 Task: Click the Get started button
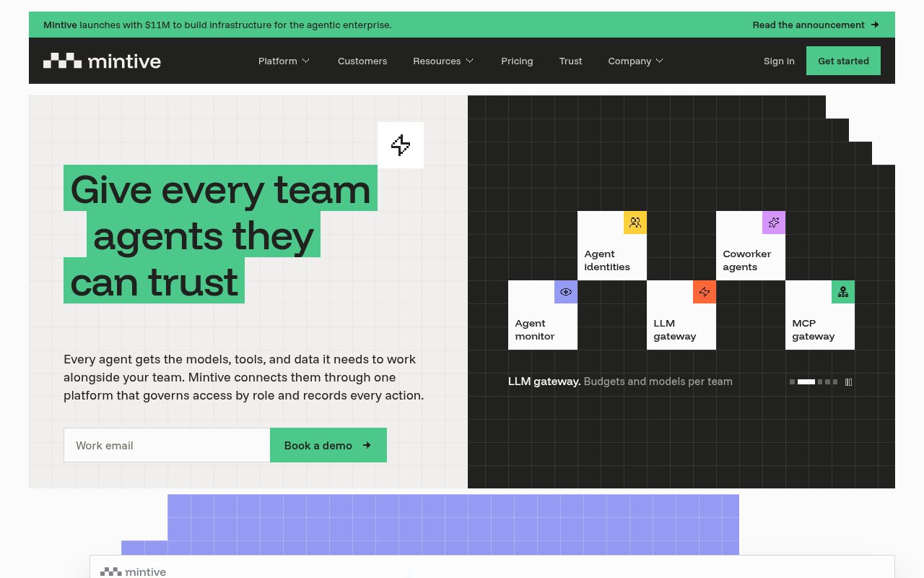pyautogui.click(x=843, y=61)
